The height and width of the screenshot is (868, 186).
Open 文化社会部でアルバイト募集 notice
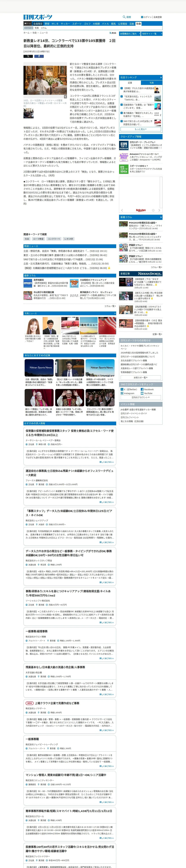(x=134, y=361)
